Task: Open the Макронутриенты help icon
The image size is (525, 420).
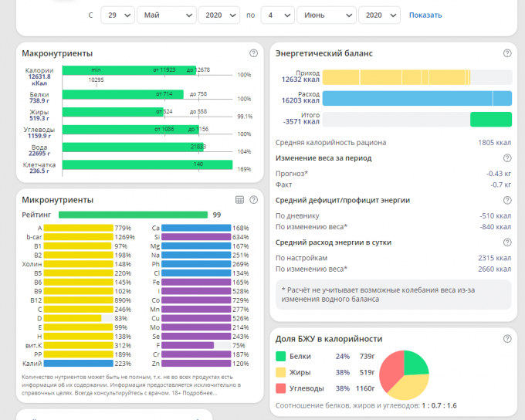Action: [x=253, y=53]
